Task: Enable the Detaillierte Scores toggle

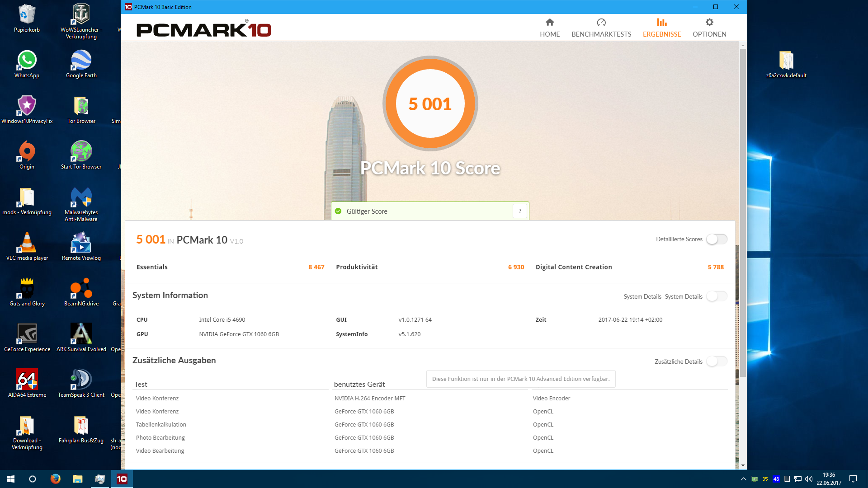Action: tap(717, 239)
